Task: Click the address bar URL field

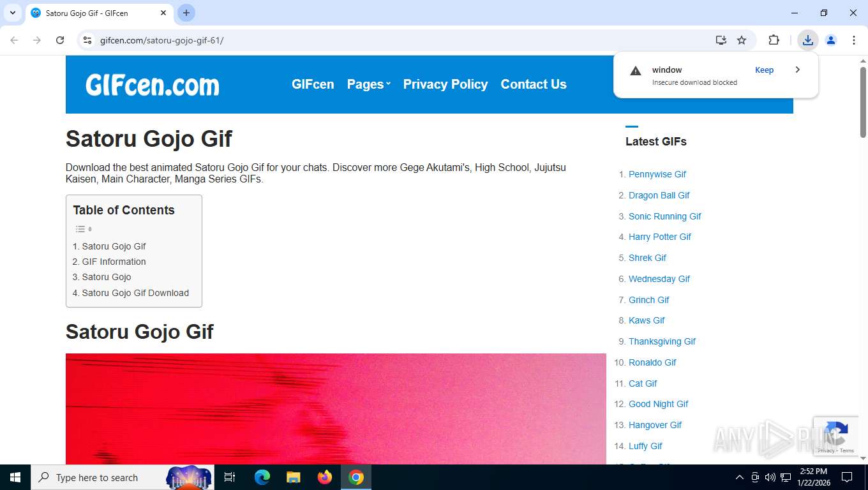Action: point(402,40)
